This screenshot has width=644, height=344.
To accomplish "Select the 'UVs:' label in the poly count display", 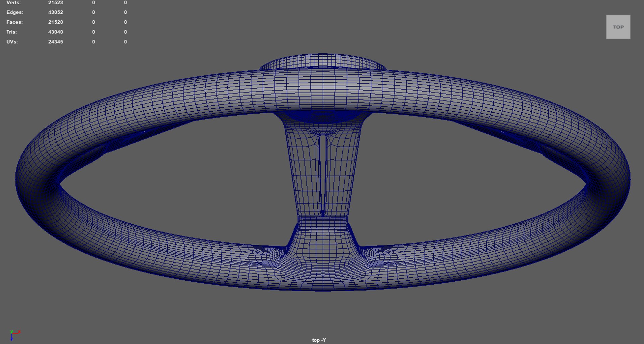I will (12, 42).
